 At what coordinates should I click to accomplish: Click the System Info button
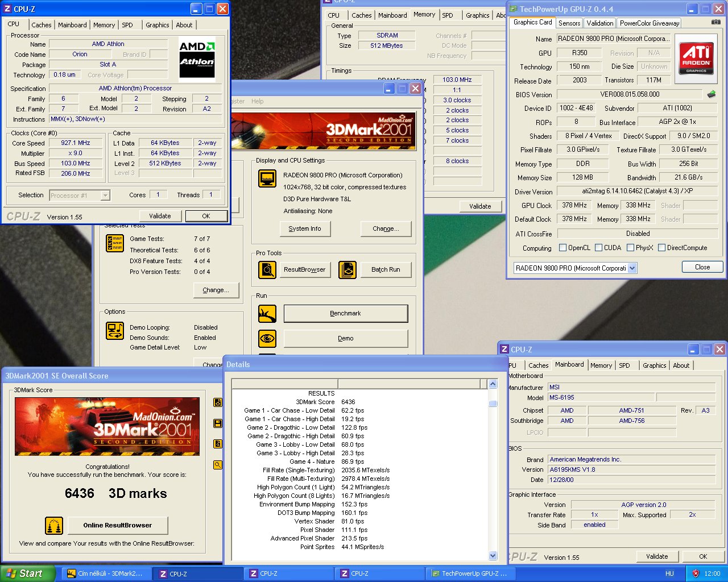click(x=305, y=228)
